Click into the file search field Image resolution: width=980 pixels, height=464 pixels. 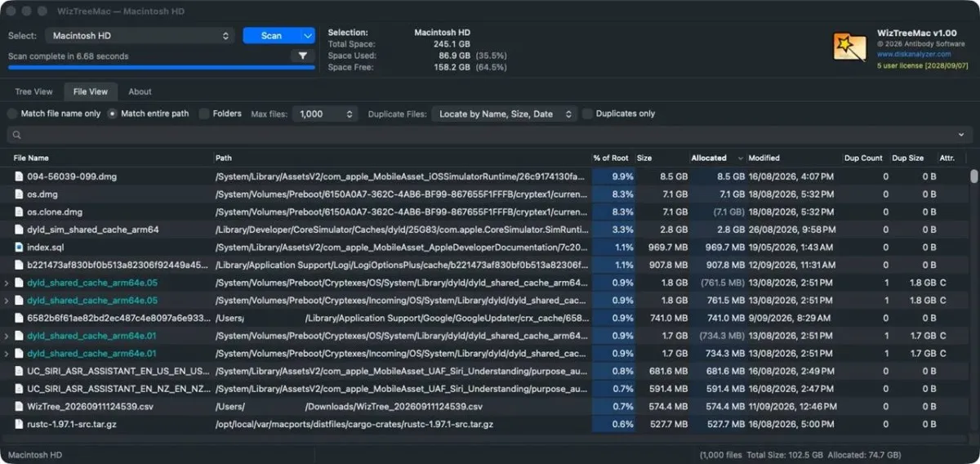click(x=490, y=135)
